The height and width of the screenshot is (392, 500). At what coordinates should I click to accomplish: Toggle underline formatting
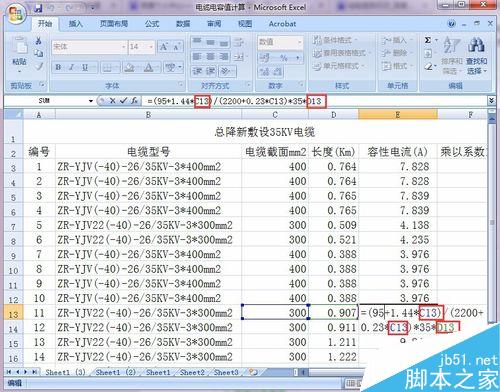tap(85, 68)
